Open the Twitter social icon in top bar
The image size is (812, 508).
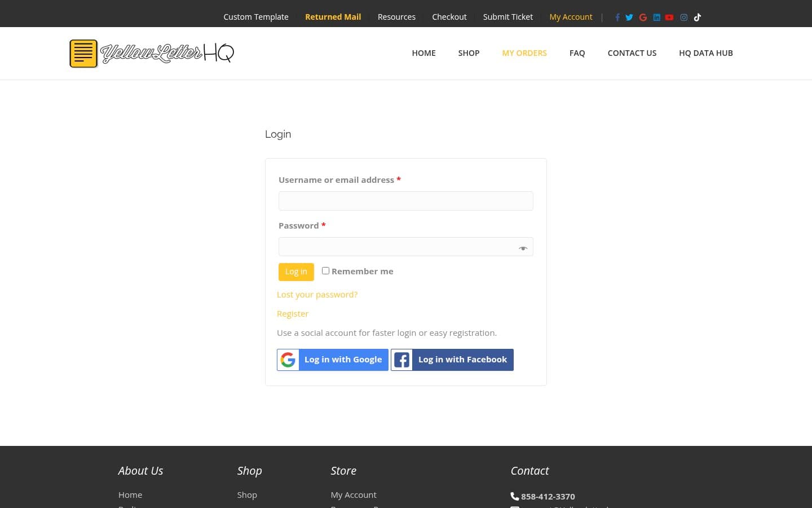pyautogui.click(x=629, y=17)
